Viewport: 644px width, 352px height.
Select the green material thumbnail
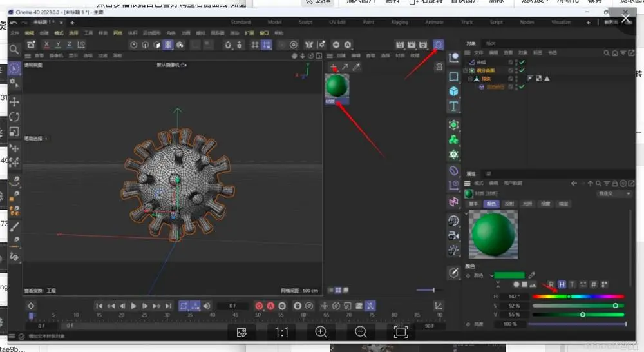coord(337,86)
